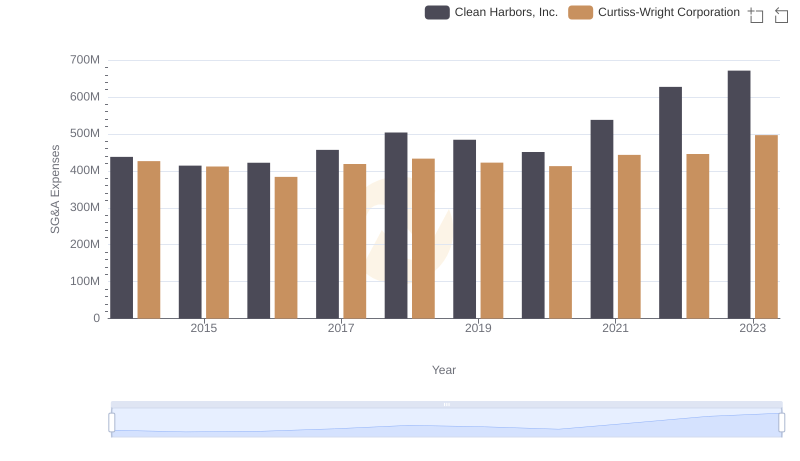Click the Clean Harbors bar for 2016
Screen dimensions: 800x461
tap(259, 241)
